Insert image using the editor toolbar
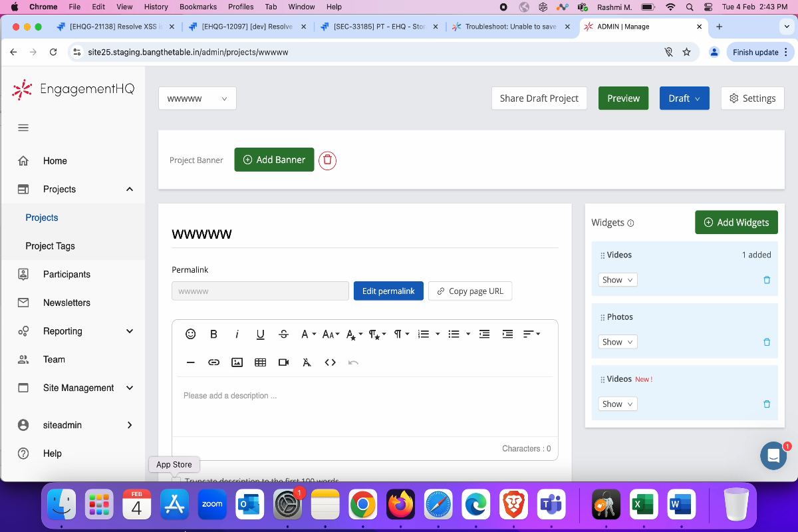The image size is (798, 532). [x=237, y=362]
